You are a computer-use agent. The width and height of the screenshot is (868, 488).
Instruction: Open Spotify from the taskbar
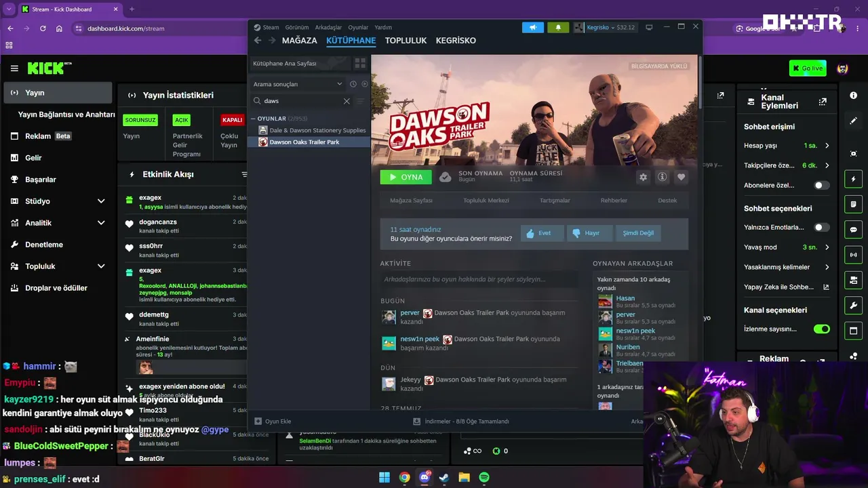click(484, 477)
